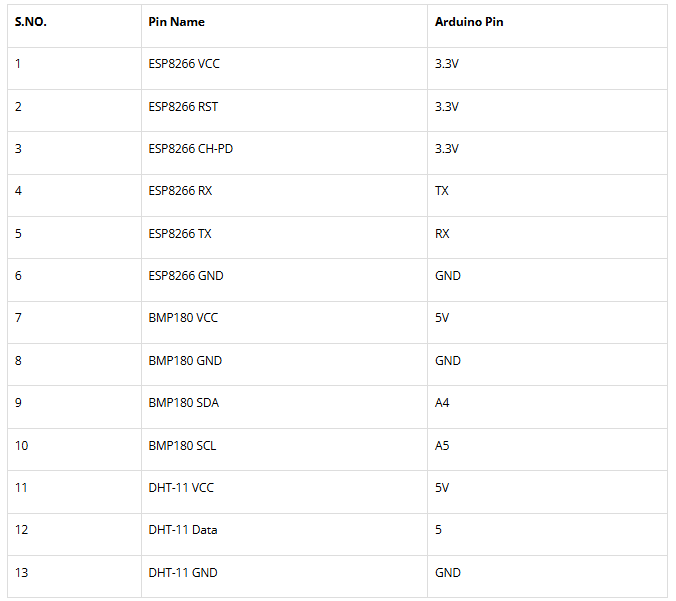676x601 pixels.
Task: Select the "ESP8266 GND" cell
Action: pyautogui.click(x=185, y=276)
